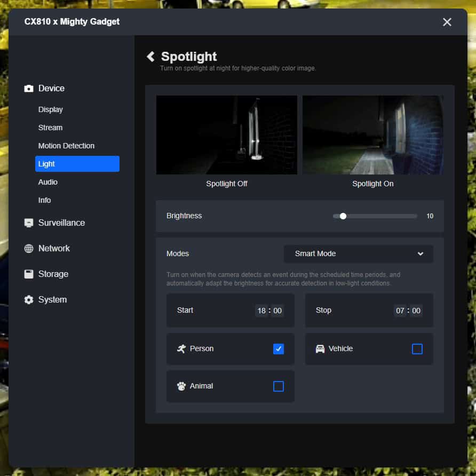Screen dimensions: 476x476
Task: Adjust the Brightness slider handle
Action: click(343, 216)
